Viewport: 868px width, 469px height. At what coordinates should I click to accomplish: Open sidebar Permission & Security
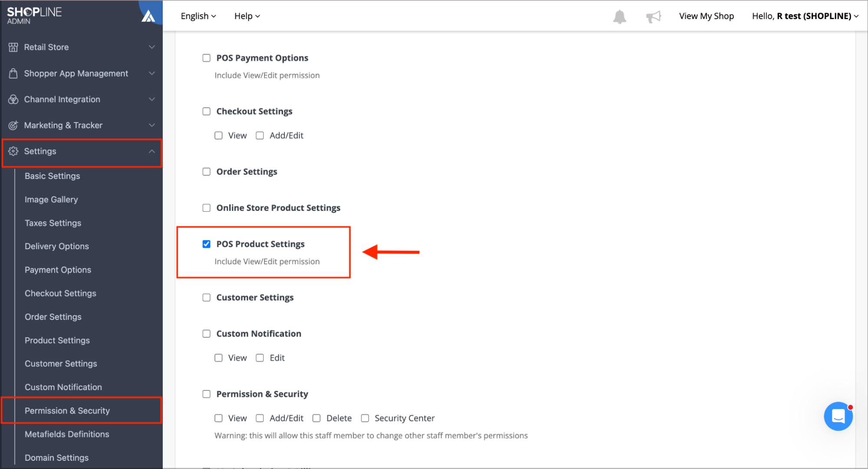pyautogui.click(x=67, y=411)
